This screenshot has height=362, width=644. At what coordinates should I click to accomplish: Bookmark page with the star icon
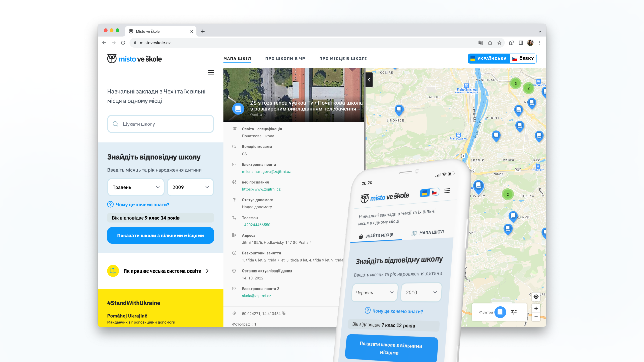point(499,43)
